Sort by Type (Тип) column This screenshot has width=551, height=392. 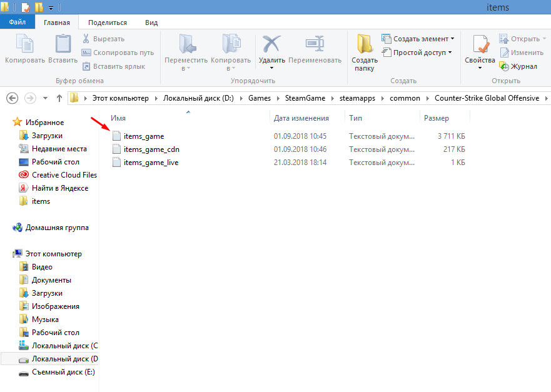click(x=355, y=118)
